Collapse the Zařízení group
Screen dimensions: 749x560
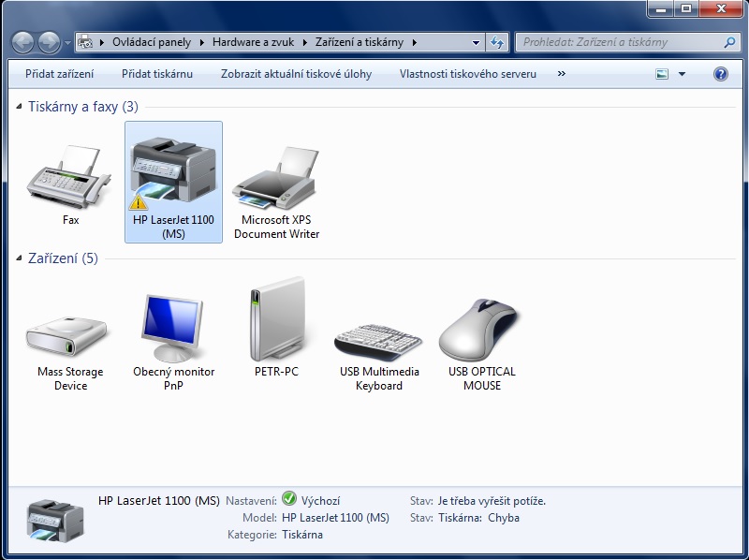[19, 258]
